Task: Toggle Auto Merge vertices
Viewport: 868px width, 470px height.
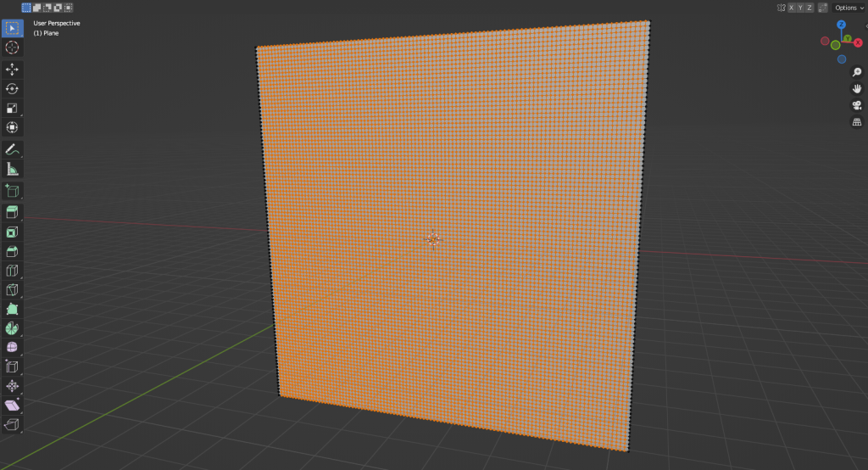Action: pyautogui.click(x=822, y=8)
